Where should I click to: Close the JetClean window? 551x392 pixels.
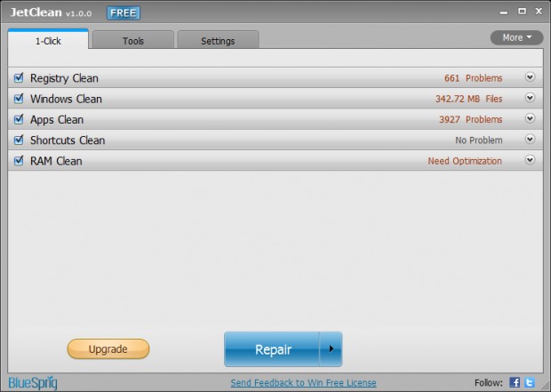tap(539, 12)
